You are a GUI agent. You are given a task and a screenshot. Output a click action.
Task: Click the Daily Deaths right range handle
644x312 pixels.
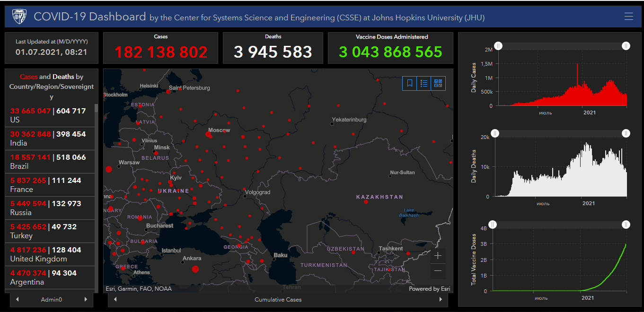coord(626,134)
